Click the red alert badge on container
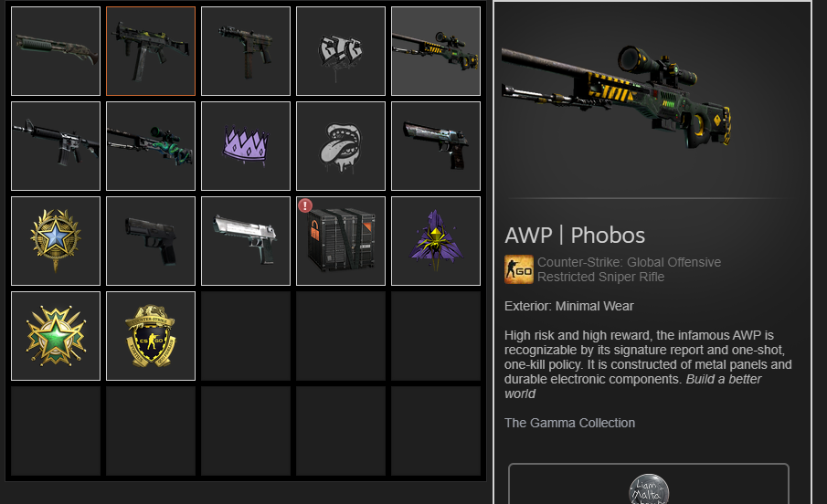The image size is (827, 504). point(305,205)
